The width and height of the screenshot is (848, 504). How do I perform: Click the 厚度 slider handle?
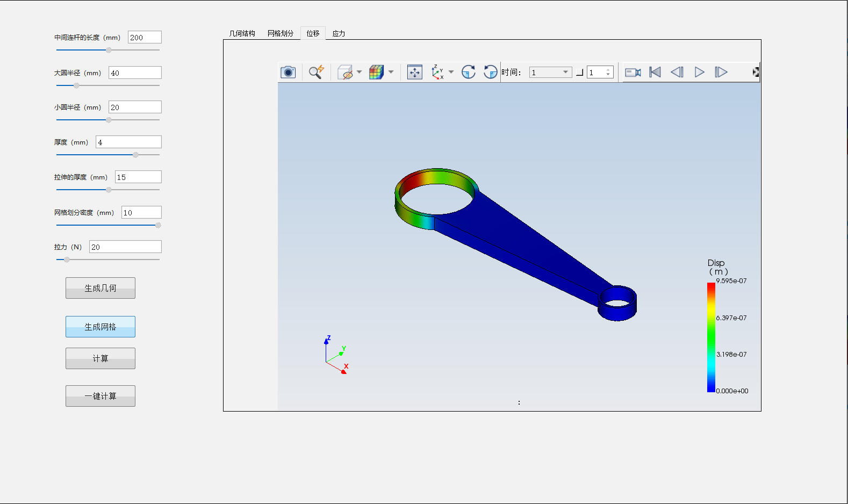click(135, 155)
